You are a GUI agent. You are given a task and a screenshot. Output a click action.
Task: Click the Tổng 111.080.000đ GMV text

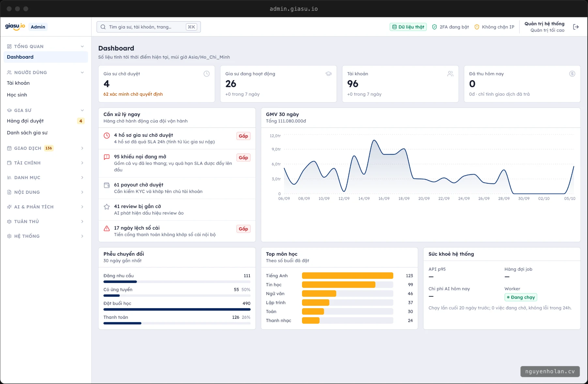[286, 121]
